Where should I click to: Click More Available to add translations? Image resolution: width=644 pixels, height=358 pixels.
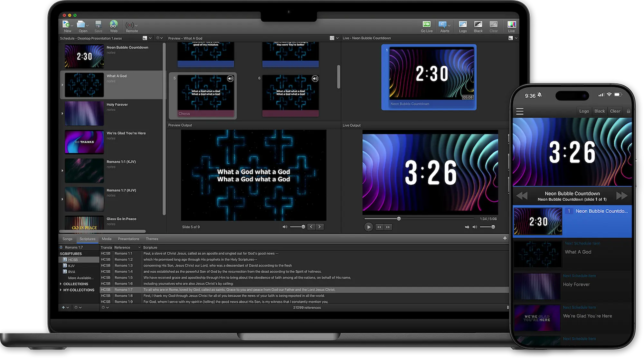[80, 277]
